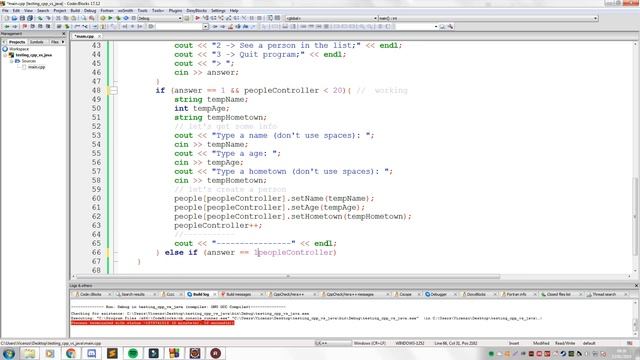Close the main.cpp editor tab
The width and height of the screenshot is (640, 360).
[x=99, y=36]
